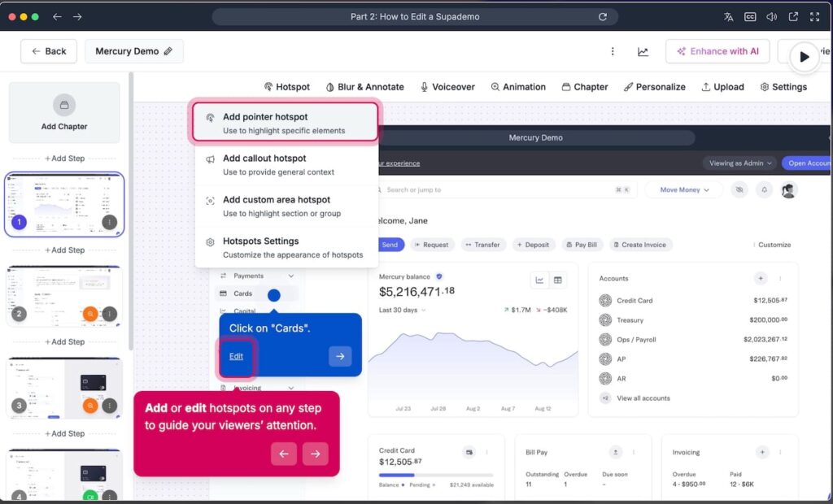
Task: Mute audio with the speaker icon
Action: coord(771,17)
